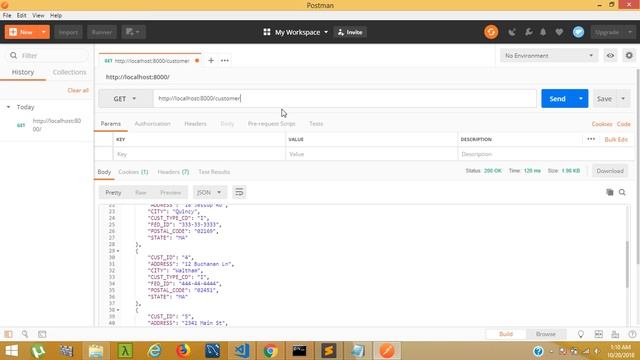Switch to Collections sidebar tab
Viewport: 640px width, 360px height.
coord(69,72)
